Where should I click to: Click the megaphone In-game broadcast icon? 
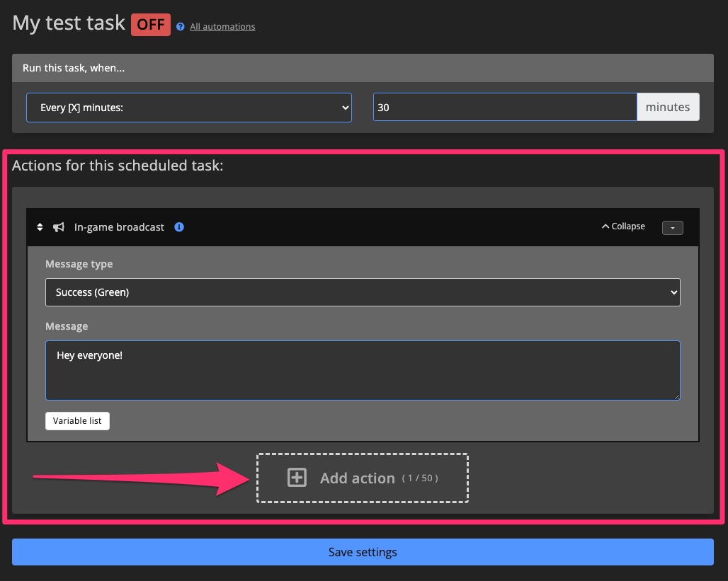point(59,226)
